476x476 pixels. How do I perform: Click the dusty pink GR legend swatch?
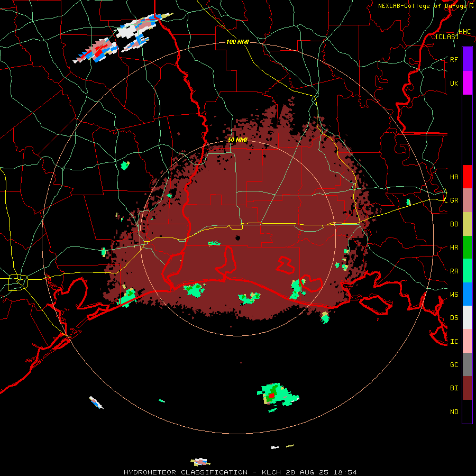[x=467, y=200]
